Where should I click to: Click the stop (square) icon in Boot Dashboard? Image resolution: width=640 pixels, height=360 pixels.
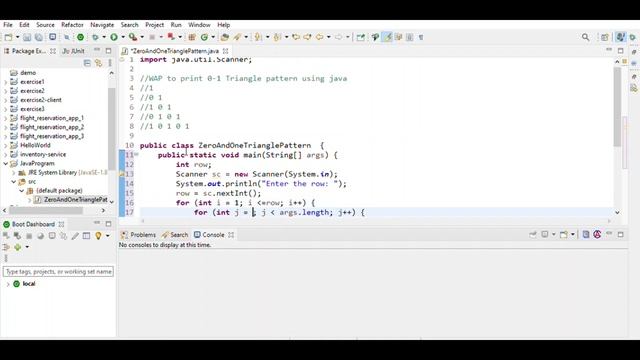[x=29, y=236]
